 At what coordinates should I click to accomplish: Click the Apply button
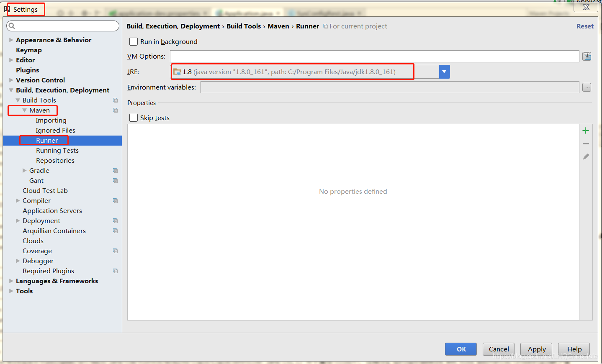click(x=536, y=349)
